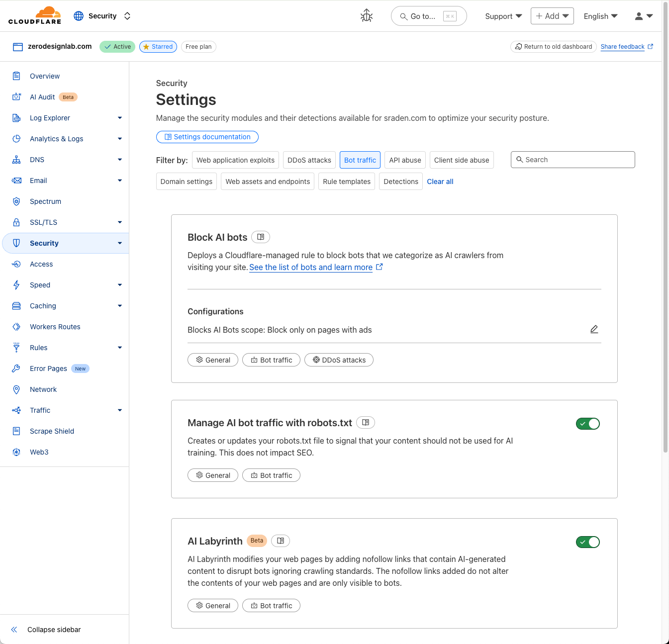This screenshot has width=669, height=644.
Task: Follow the 'See the list of bots' link
Action: (311, 268)
